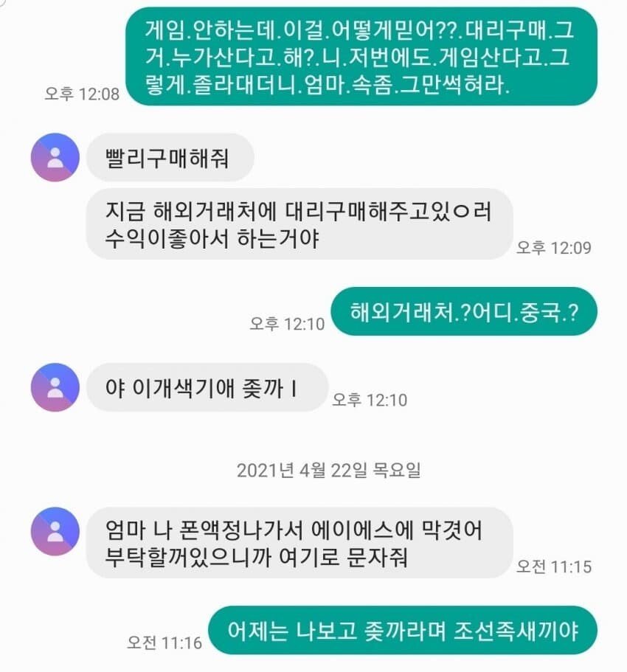The width and height of the screenshot is (627, 672).
Task: Select the 빨리구매해줘 message bubble
Action: tap(170, 158)
